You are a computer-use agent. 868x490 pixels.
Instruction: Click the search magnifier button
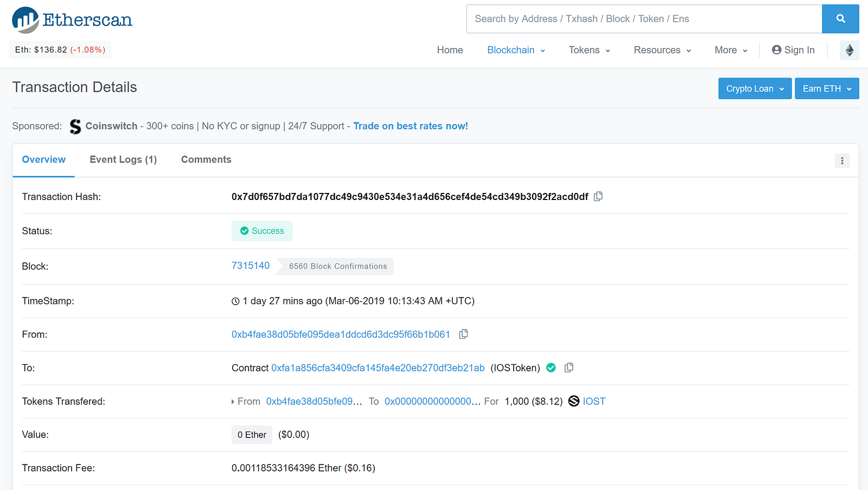(x=840, y=19)
